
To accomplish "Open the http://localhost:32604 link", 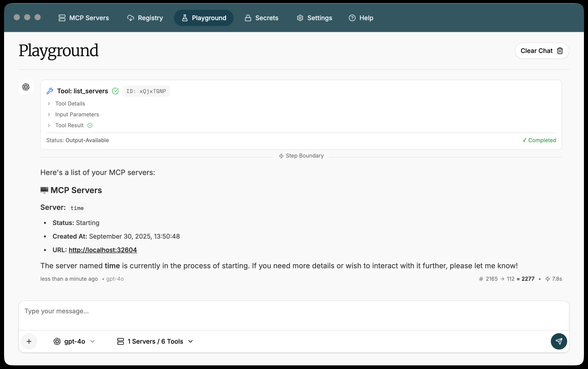I will [x=103, y=250].
